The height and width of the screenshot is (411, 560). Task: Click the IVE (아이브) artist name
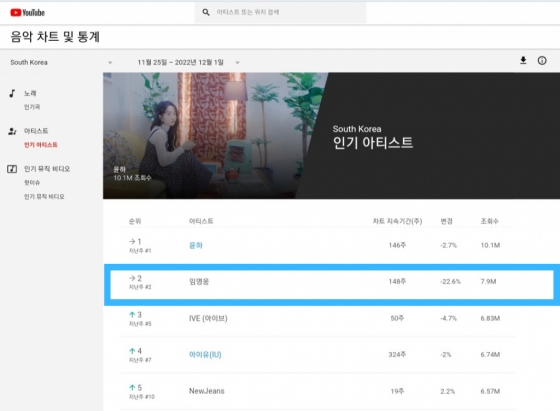pos(208,318)
